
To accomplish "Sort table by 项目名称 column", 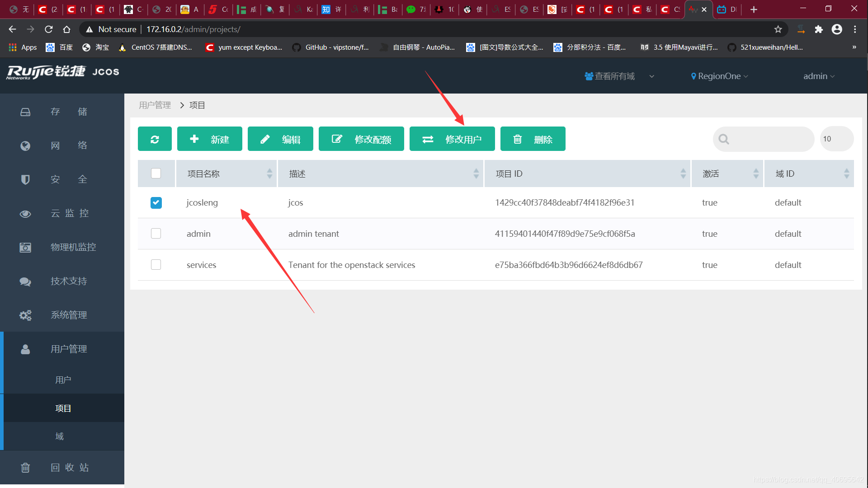I will (226, 174).
